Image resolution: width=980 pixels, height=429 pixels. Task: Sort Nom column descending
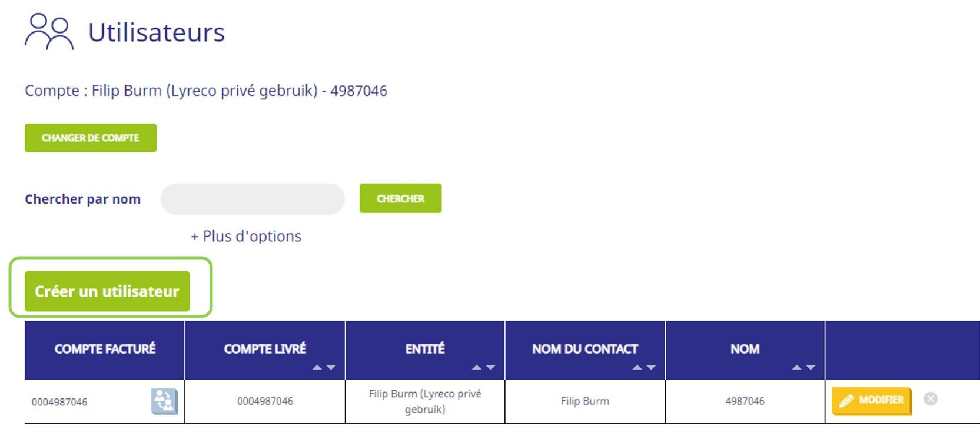click(810, 367)
